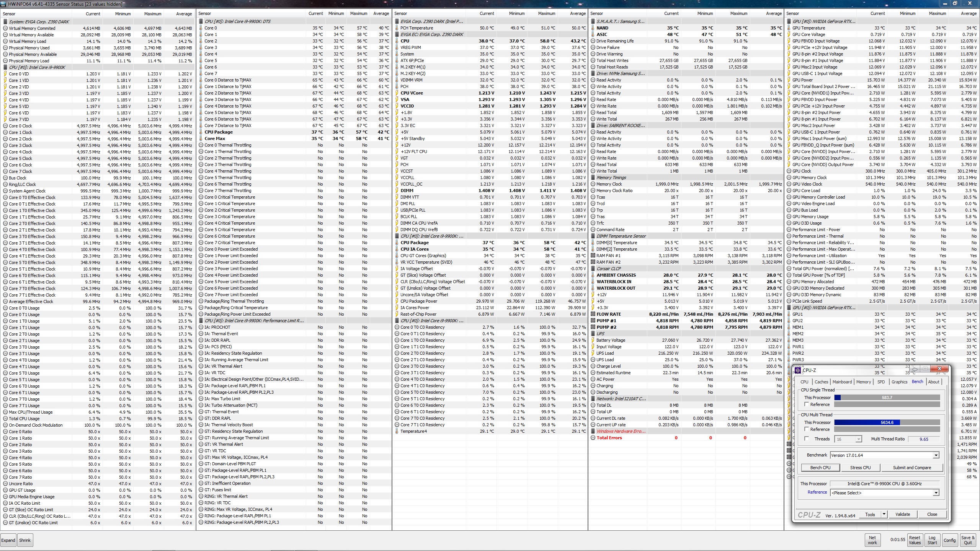Enable the CPU Multi Thread Reference checkbox

point(807,429)
